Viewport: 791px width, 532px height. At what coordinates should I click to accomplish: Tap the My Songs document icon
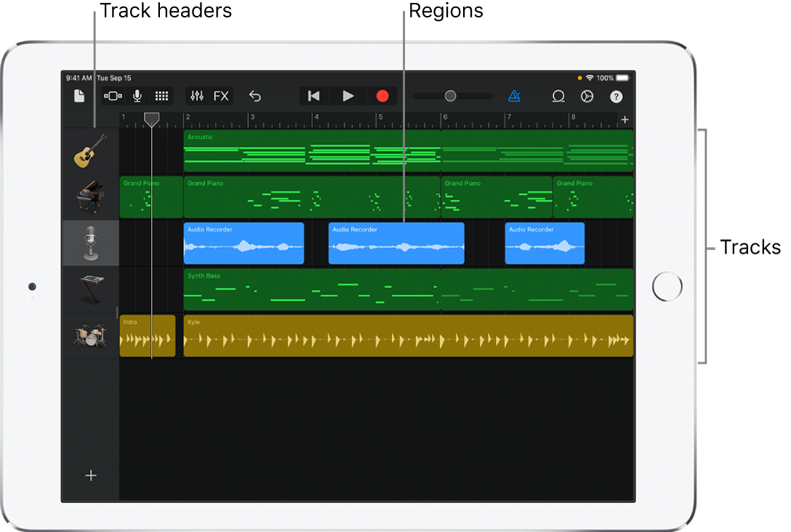tap(79, 95)
